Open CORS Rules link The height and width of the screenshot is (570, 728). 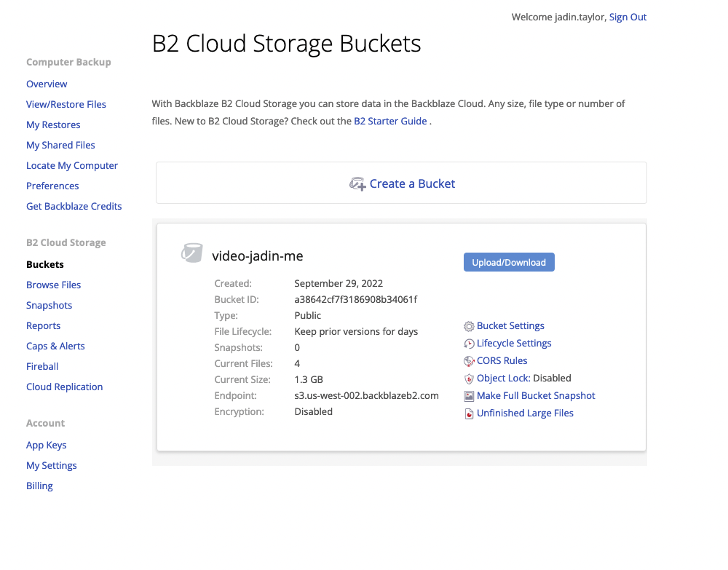(x=502, y=360)
